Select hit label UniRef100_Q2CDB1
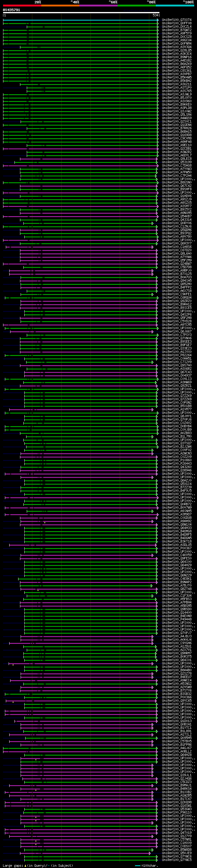 pyautogui.click(x=177, y=149)
